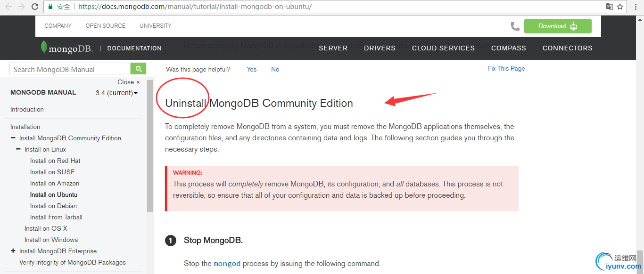
Task: Click the green search magnifier button
Action: [138, 69]
